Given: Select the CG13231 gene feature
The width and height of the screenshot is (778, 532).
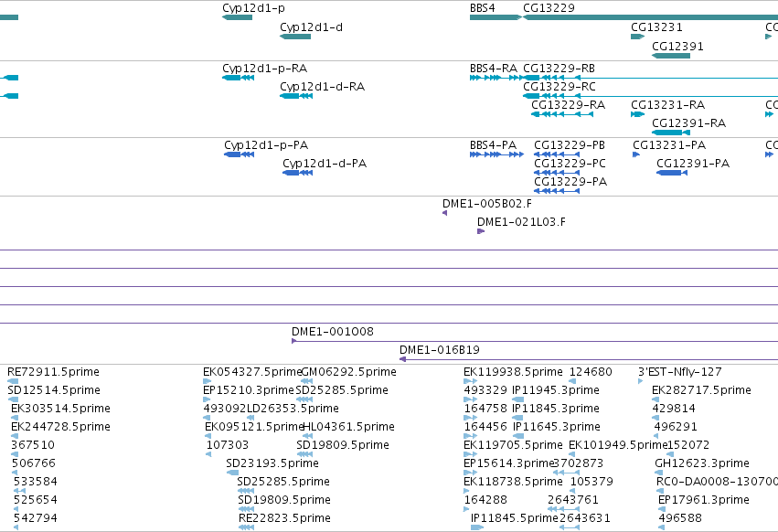Looking at the screenshot, I should pyautogui.click(x=637, y=37).
